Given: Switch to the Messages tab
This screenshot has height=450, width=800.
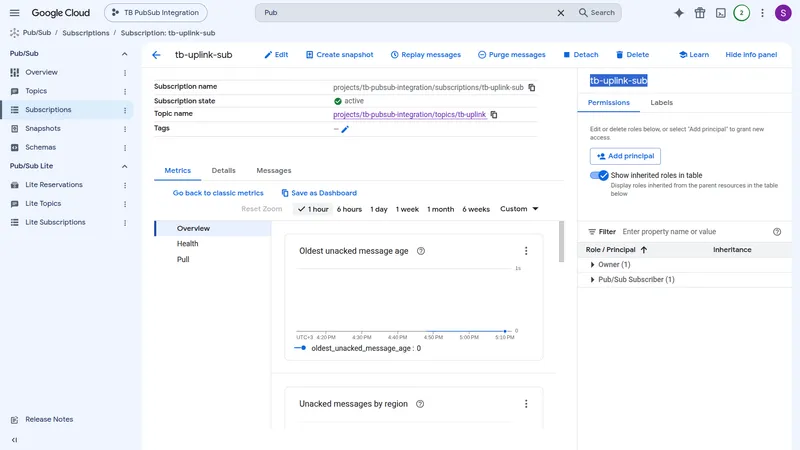Looking at the screenshot, I should [x=273, y=170].
